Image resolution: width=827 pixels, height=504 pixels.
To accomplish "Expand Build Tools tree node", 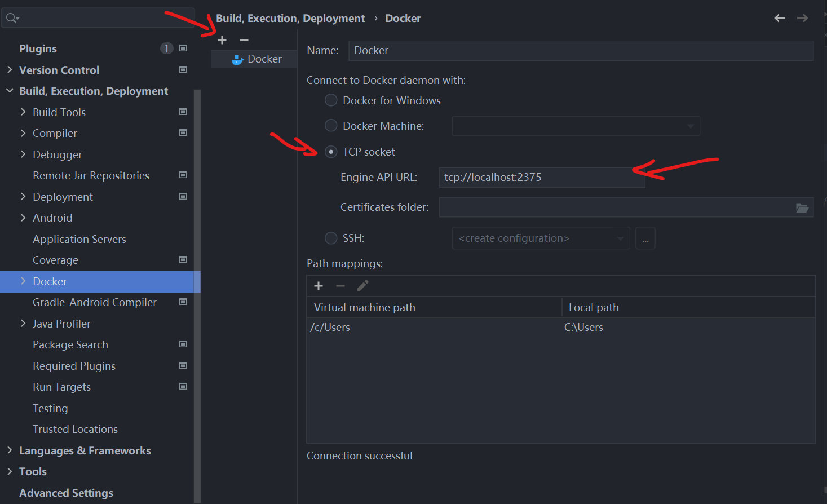I will pyautogui.click(x=23, y=112).
